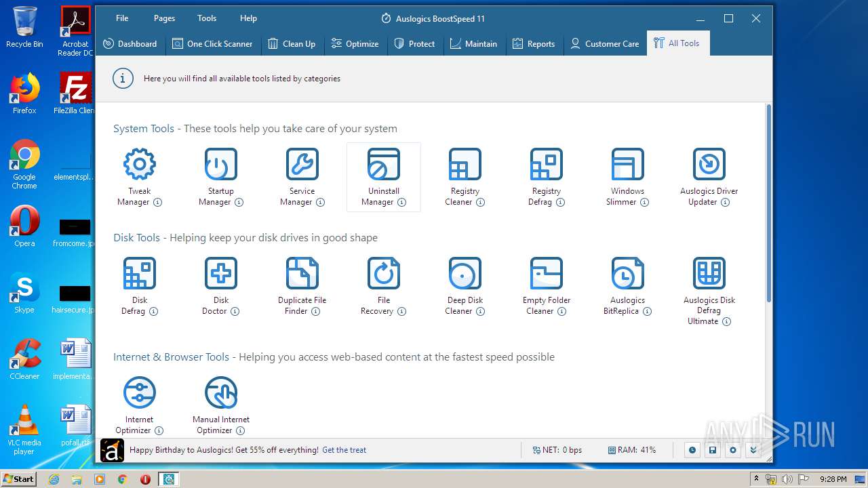Image resolution: width=868 pixels, height=488 pixels.
Task: Open Opera from the taskbar
Action: pyautogui.click(x=145, y=479)
